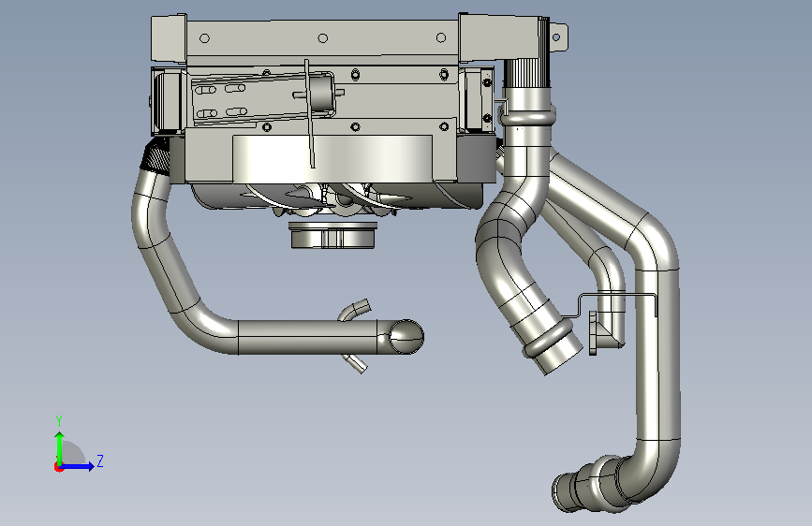Click the green Y axis arrow of triad

[x=60, y=448]
